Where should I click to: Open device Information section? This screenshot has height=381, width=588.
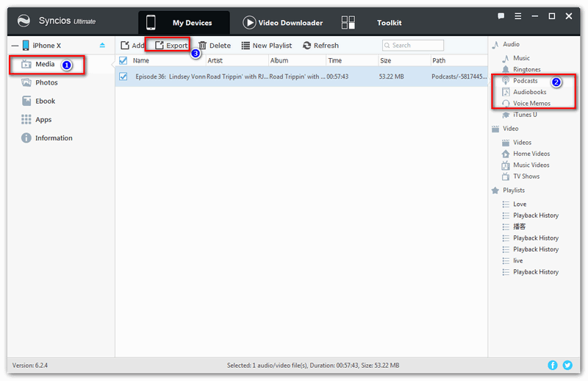[47, 138]
